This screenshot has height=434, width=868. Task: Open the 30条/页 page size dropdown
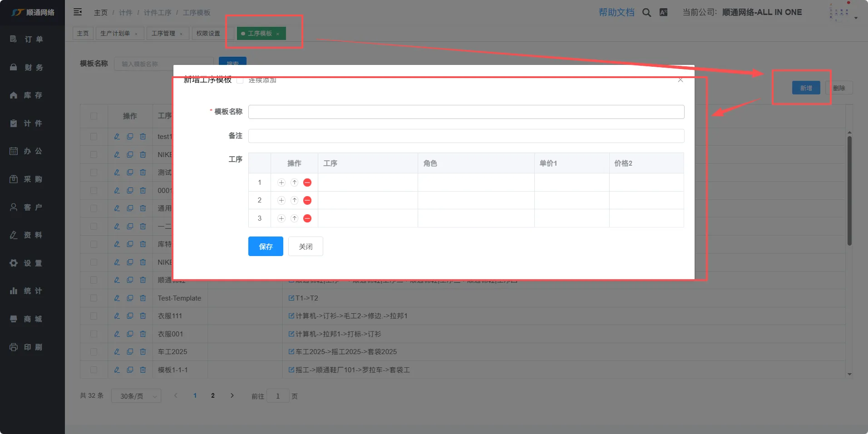coord(136,396)
